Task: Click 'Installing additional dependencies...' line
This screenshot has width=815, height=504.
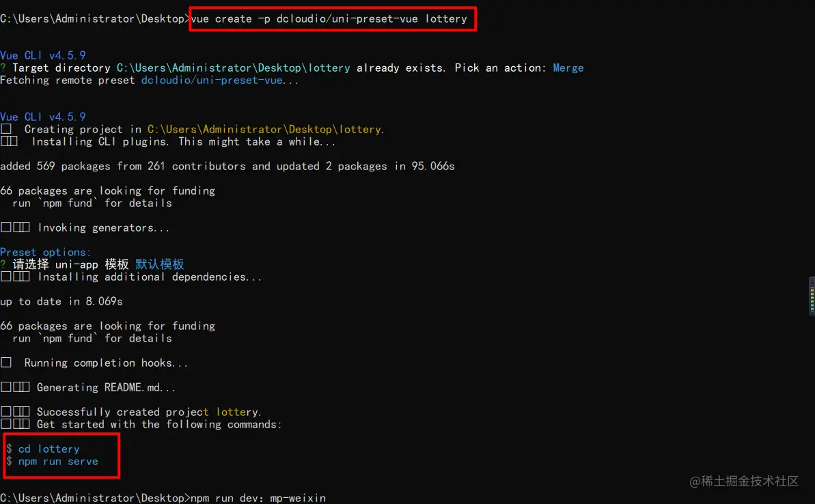Action: click(131, 277)
